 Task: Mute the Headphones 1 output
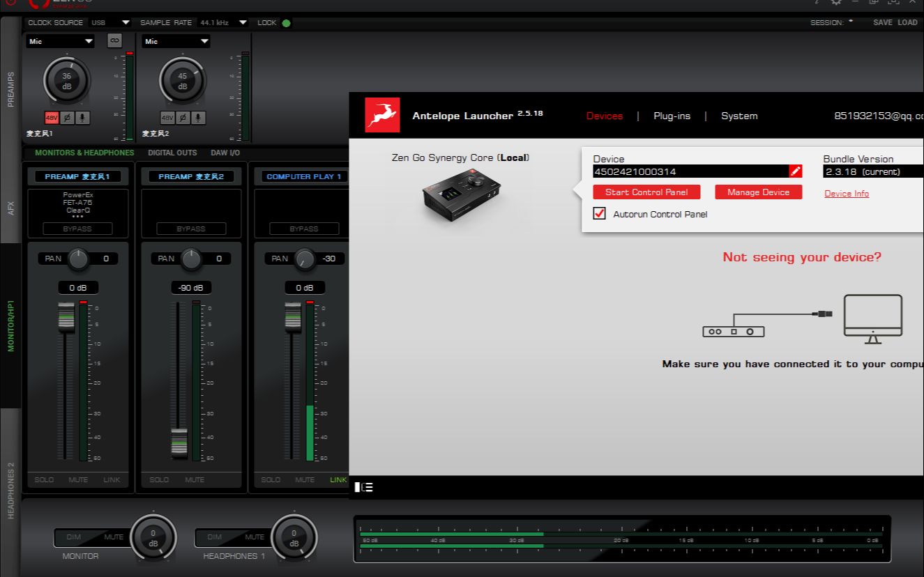click(x=255, y=537)
